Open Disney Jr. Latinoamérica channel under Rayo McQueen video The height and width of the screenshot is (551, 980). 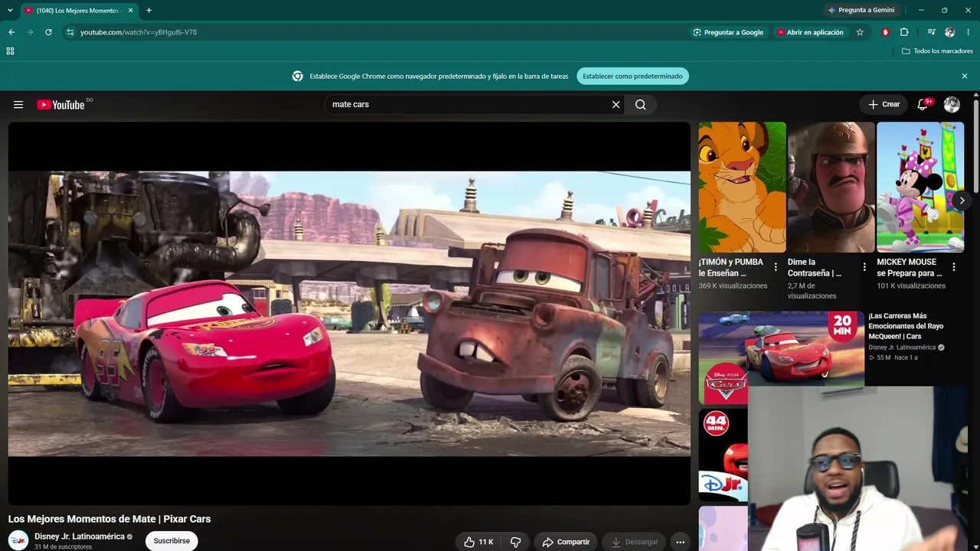click(902, 347)
